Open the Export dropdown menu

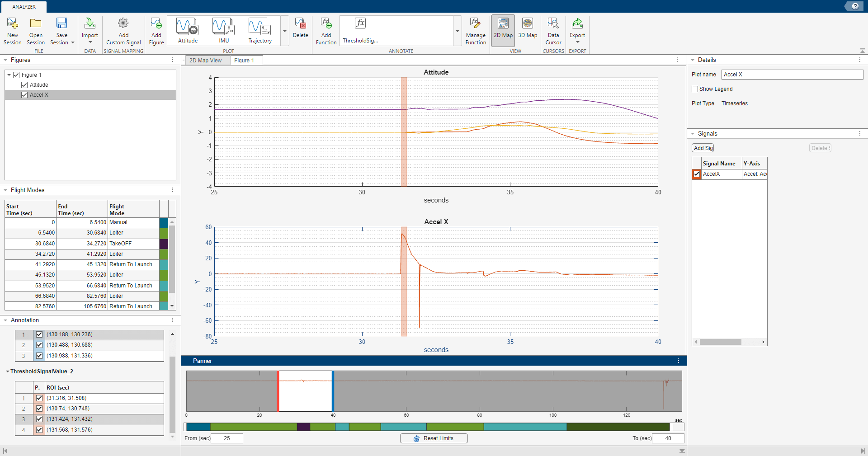click(x=577, y=41)
